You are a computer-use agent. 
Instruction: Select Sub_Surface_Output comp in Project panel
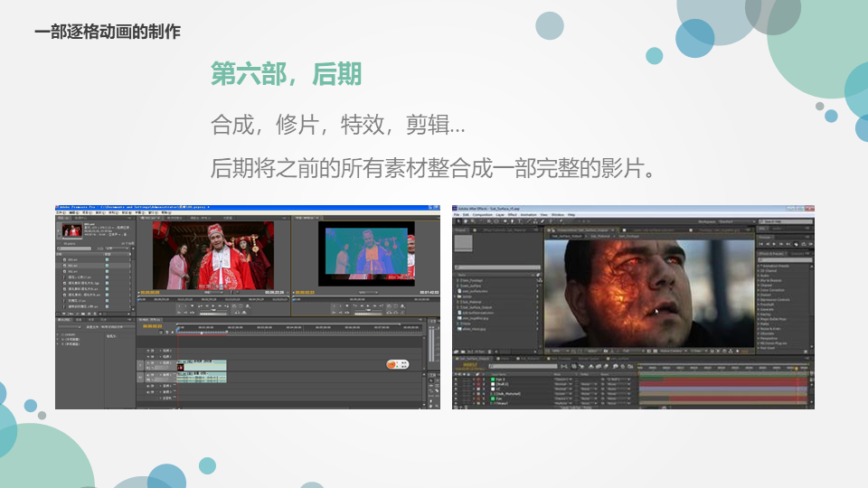476,307
